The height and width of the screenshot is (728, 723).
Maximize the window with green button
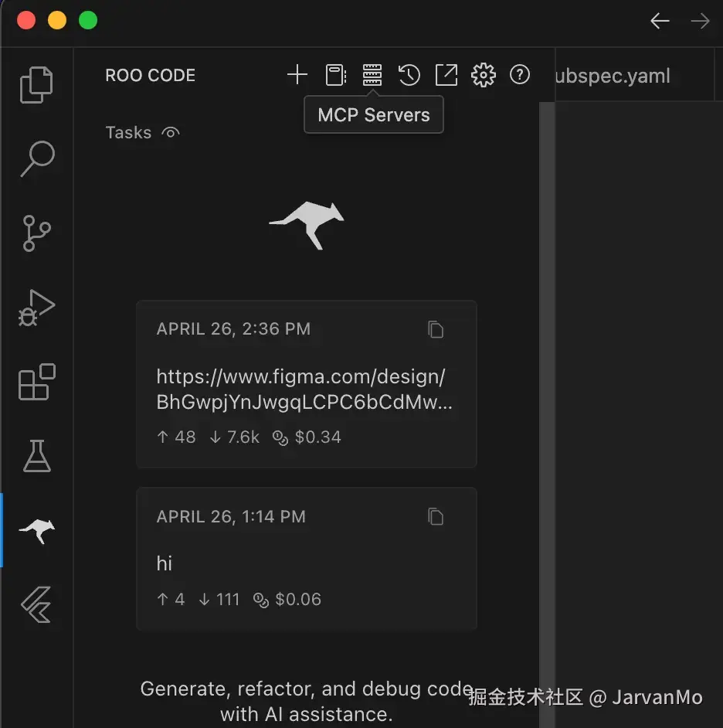[88, 20]
